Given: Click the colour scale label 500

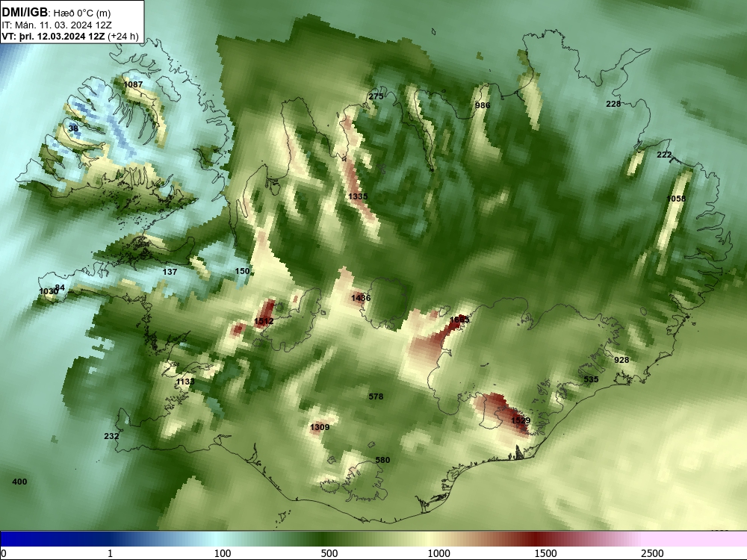Looking at the screenshot, I should coord(329,553).
